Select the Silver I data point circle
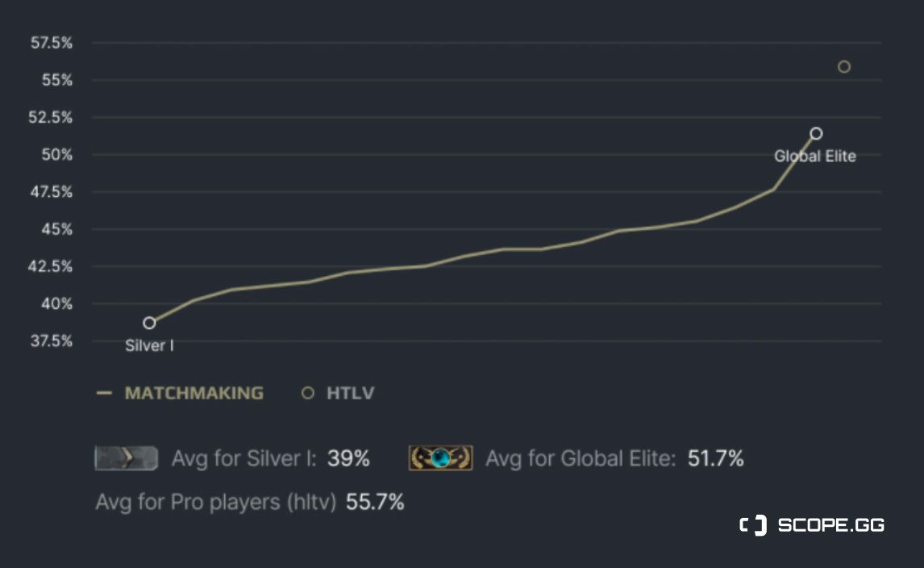 pos(150,323)
